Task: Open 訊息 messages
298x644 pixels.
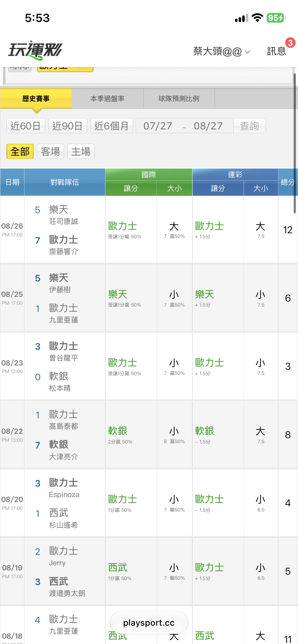Action: pos(276,51)
